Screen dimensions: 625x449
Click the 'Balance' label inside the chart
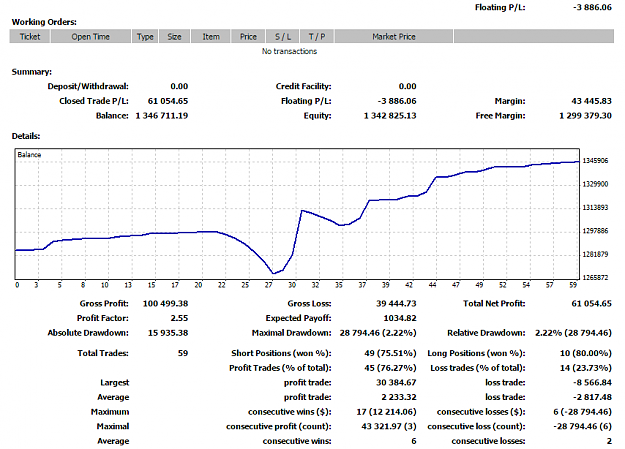click(x=29, y=155)
